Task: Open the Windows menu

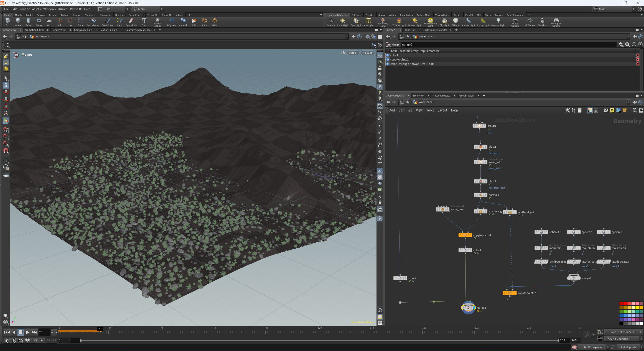Action: pyautogui.click(x=49, y=9)
